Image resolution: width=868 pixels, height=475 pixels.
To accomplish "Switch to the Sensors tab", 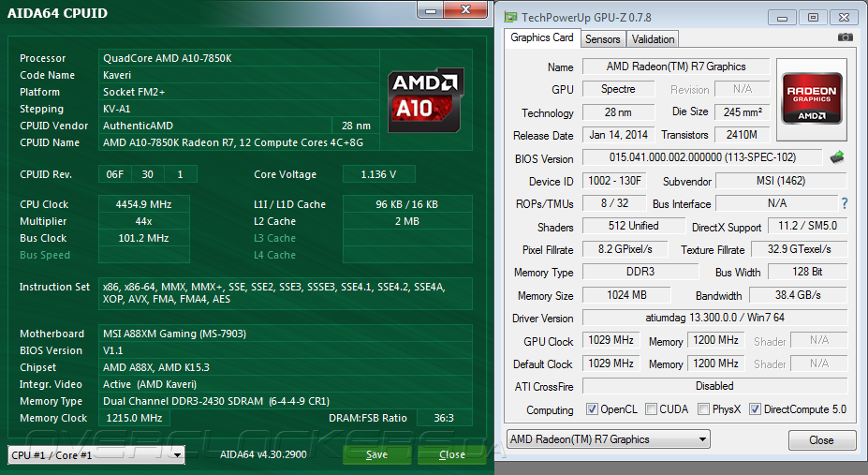I will point(603,39).
